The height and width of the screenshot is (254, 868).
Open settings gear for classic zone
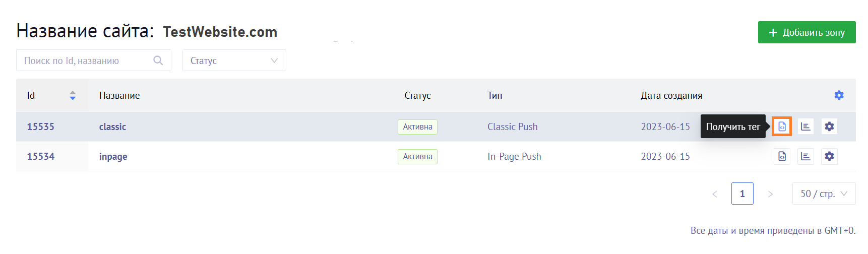pos(829,126)
